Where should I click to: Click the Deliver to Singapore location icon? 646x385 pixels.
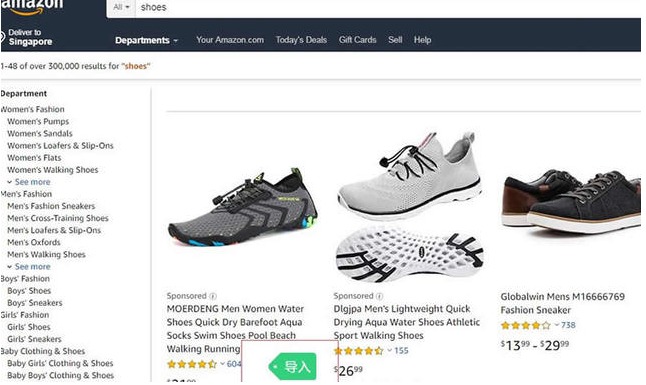2,37
